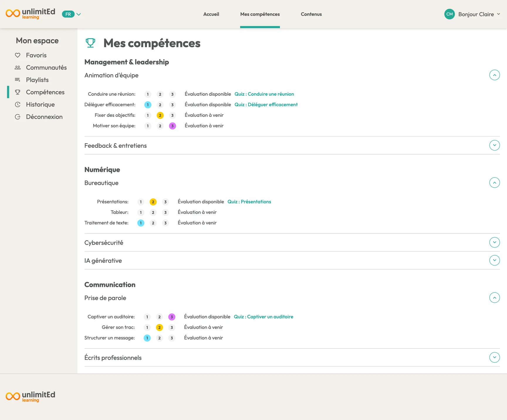Go to the Accueil tab

(x=211, y=14)
